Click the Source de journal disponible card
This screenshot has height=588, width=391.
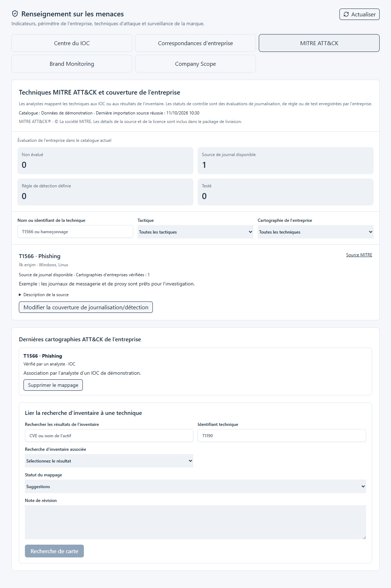pos(285,161)
